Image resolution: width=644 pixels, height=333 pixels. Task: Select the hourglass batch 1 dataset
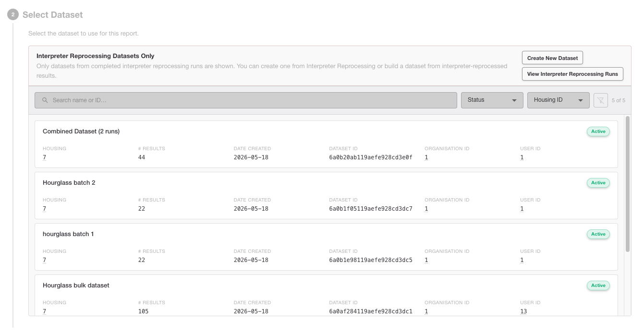click(326, 247)
